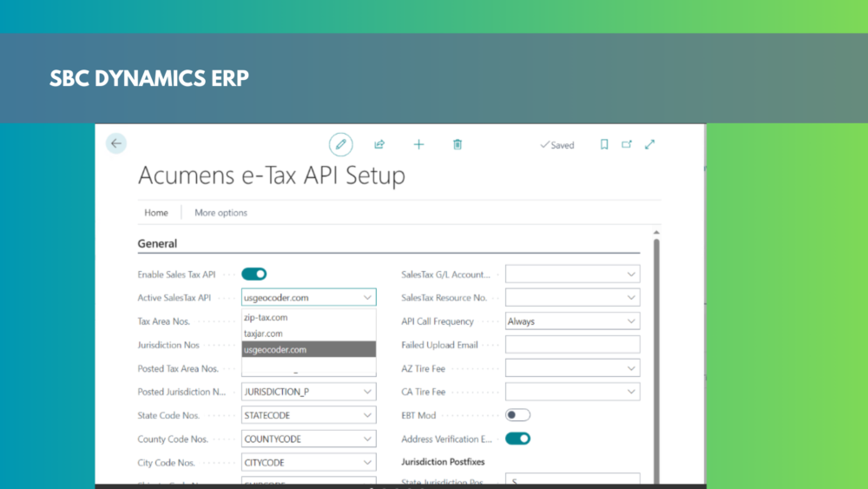Click the back arrow button
The width and height of the screenshot is (868, 489).
[x=115, y=143]
